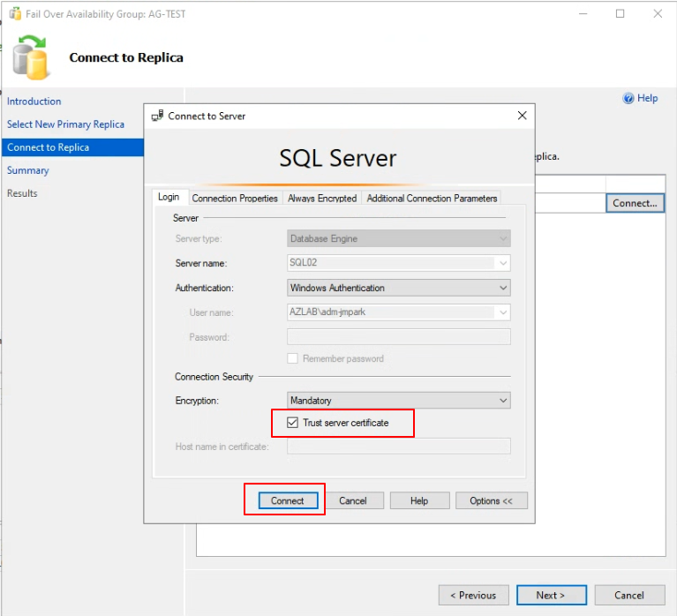Select the Results wizard step
The height and width of the screenshot is (616, 677).
pos(22,193)
